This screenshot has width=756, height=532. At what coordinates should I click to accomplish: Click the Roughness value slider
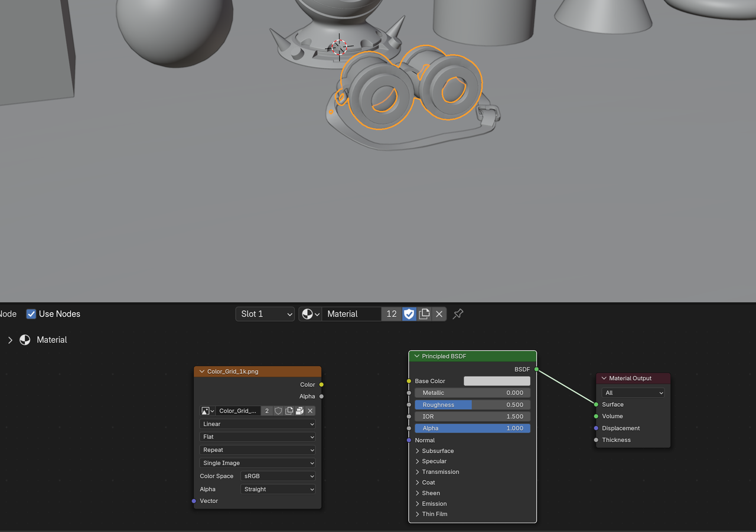click(x=472, y=405)
